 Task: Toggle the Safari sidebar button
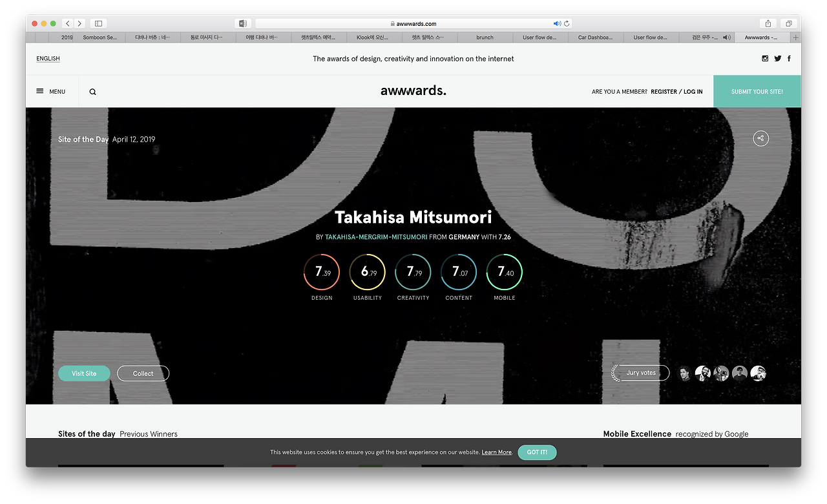pyautogui.click(x=98, y=23)
